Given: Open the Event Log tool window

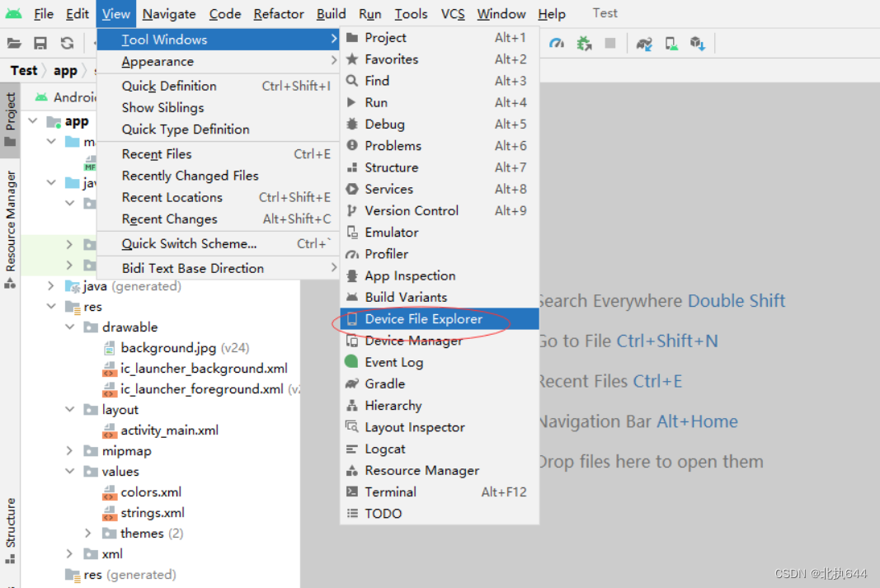Looking at the screenshot, I should coord(440,363).
